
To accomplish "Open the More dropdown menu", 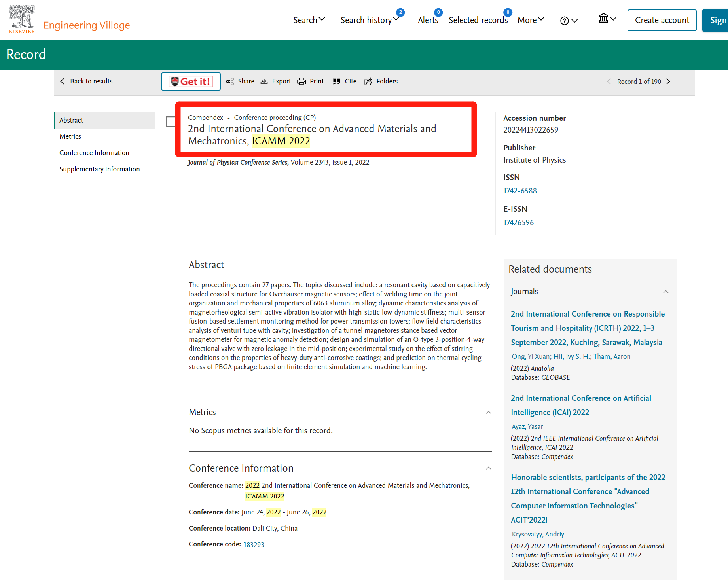I will (x=531, y=20).
